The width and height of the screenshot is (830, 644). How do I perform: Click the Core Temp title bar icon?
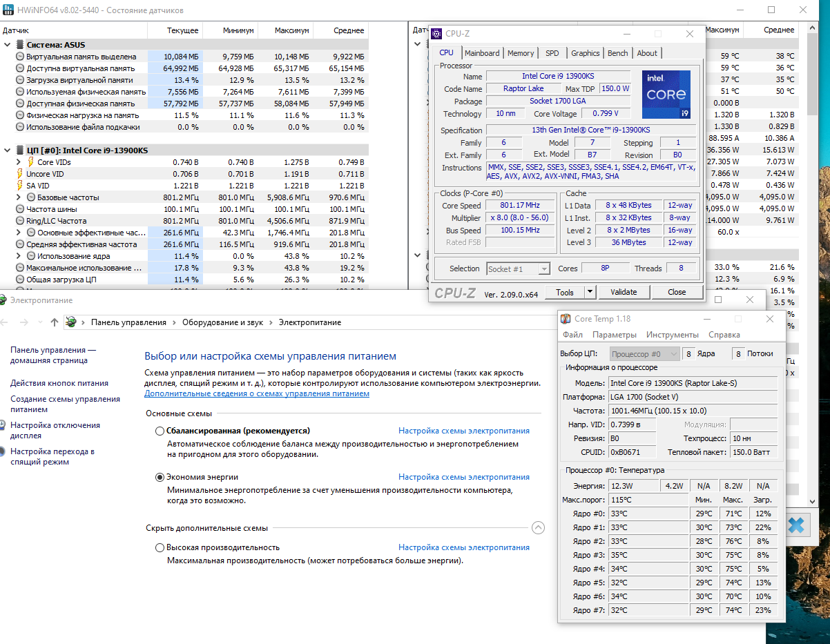[566, 319]
